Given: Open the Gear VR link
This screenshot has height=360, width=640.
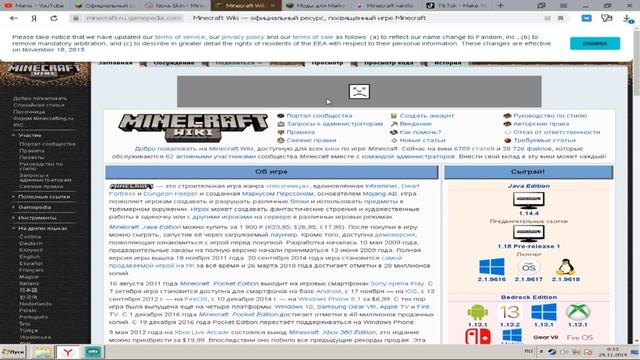Looking at the screenshot, I should click(x=545, y=338).
